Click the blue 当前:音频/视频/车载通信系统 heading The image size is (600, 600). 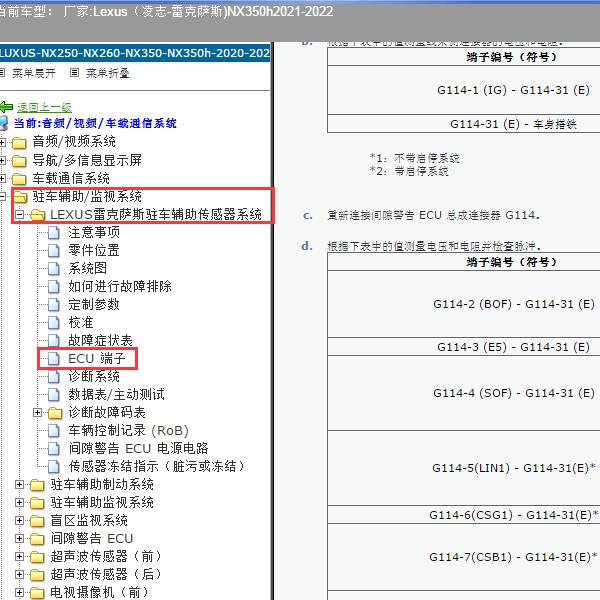pyautogui.click(x=95, y=123)
